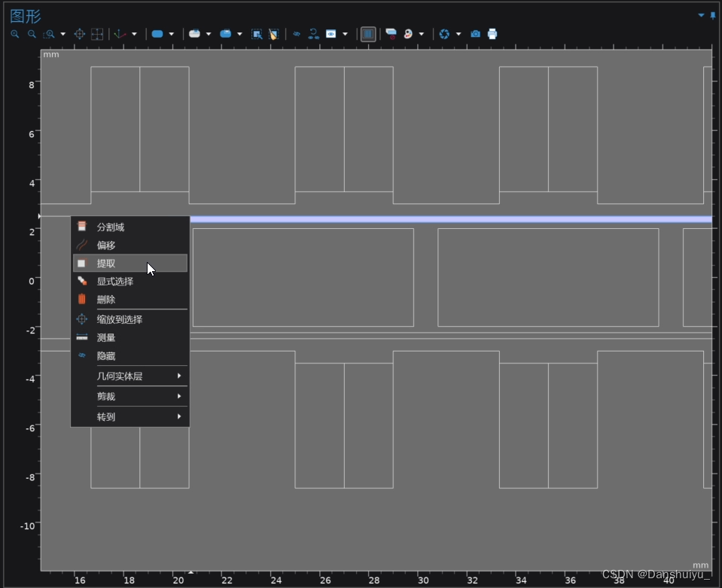Screen dimensions: 722x588
Task: Click the hide objects eye icon
Action: click(x=297, y=34)
